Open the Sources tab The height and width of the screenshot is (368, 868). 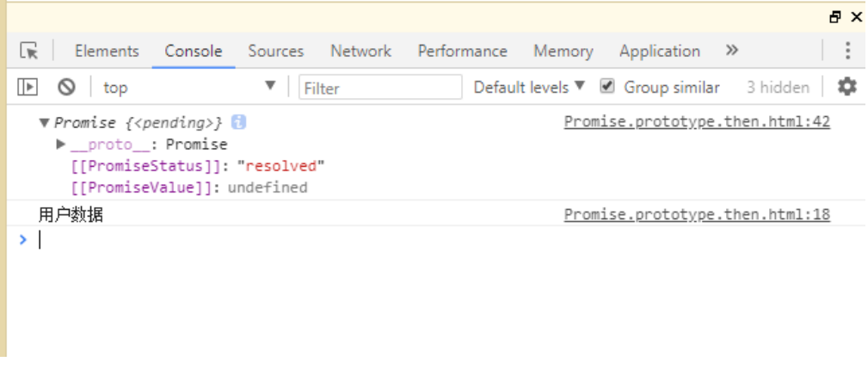coord(275,51)
